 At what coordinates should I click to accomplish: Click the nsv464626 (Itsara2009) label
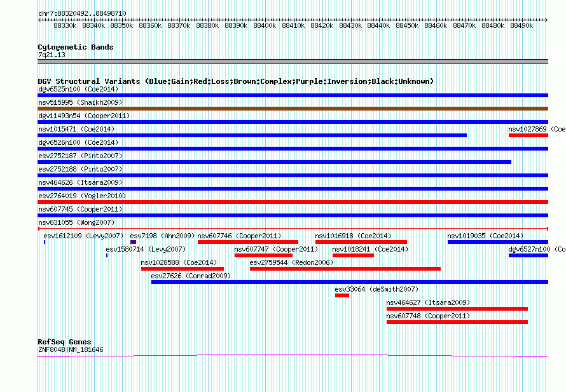pos(80,182)
